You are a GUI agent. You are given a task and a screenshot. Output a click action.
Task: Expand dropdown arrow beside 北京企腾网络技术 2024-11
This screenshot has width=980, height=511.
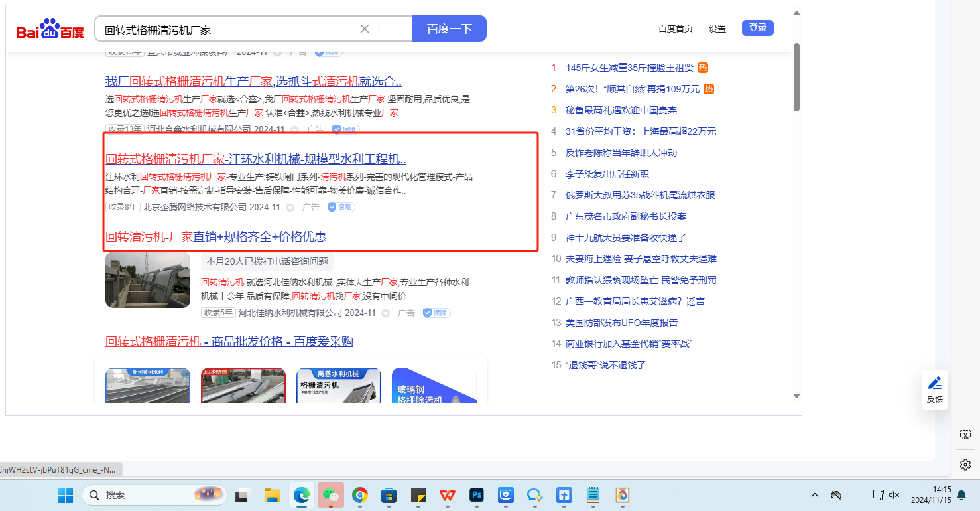(x=290, y=208)
